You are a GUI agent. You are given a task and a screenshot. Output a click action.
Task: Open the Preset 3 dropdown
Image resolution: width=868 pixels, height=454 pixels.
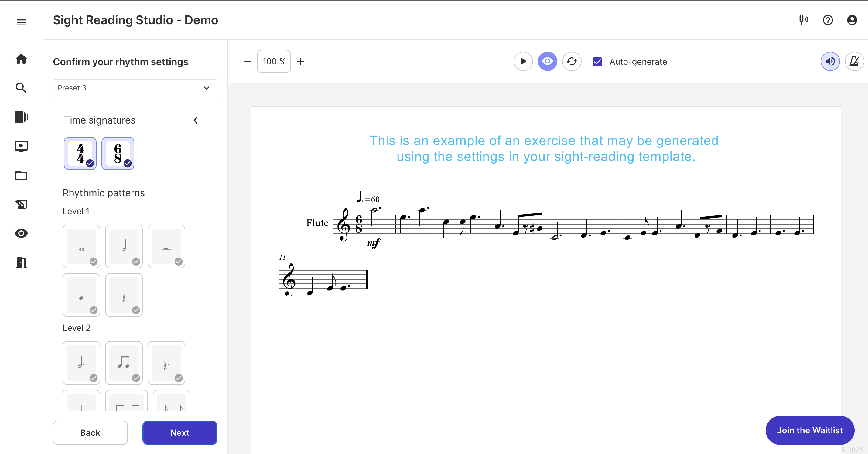coord(135,88)
